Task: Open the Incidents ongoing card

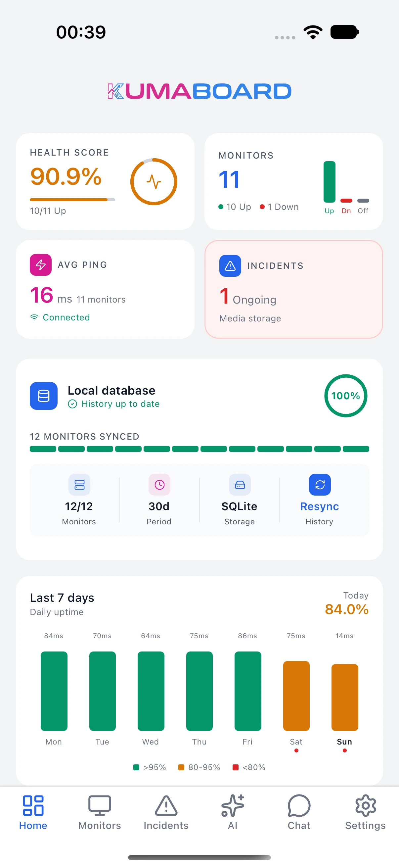Action: pyautogui.click(x=293, y=289)
